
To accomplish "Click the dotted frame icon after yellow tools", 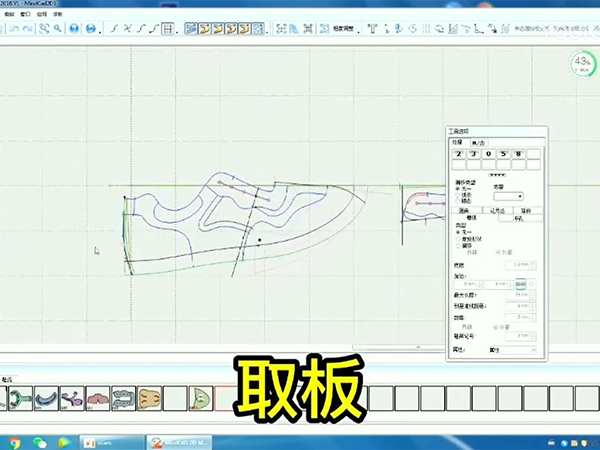I will (x=258, y=29).
